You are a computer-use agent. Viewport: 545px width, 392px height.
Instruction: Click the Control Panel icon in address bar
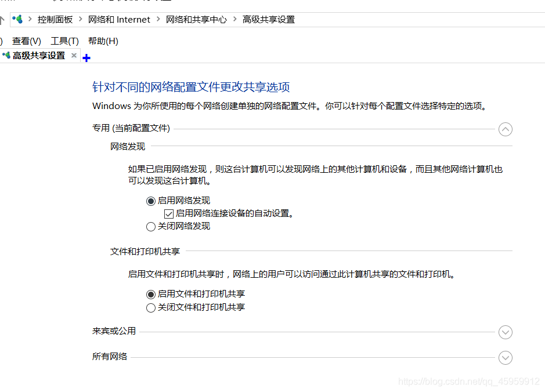(x=17, y=20)
